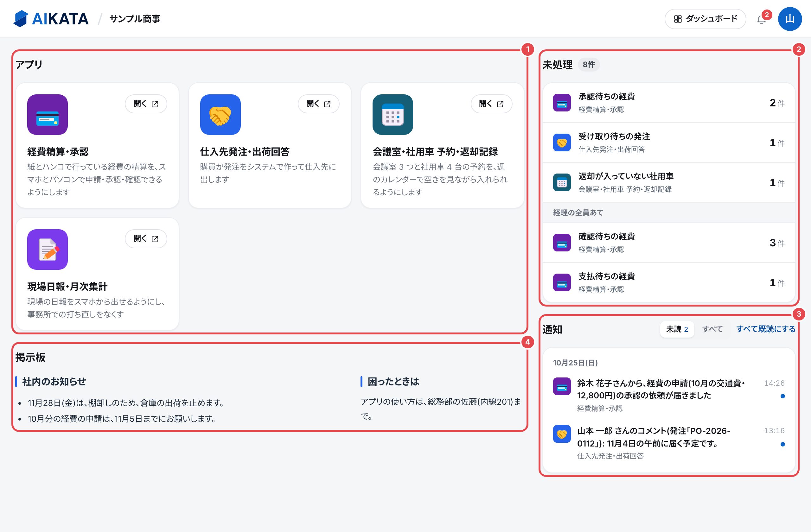Click 経費精算・承認 card title
This screenshot has width=811, height=532.
58,152
